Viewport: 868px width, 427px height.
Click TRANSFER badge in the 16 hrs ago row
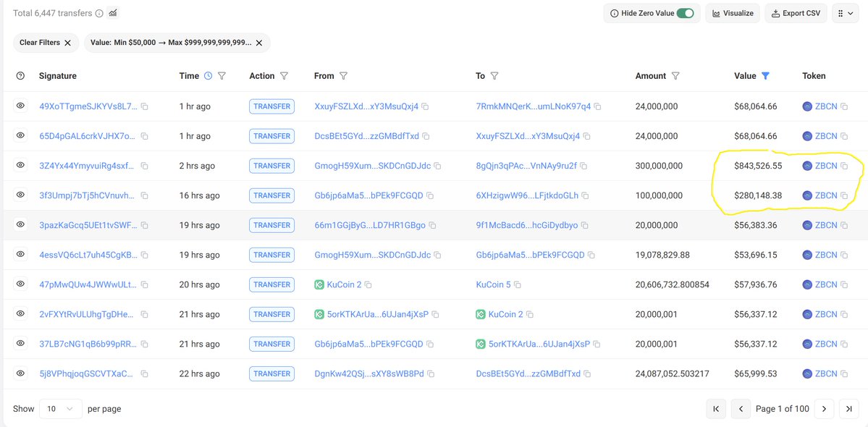tap(271, 195)
